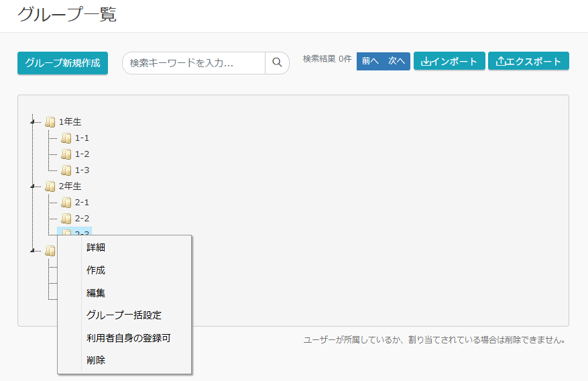
Task: Click the folder icon beside 2年生
Action: coord(50,186)
